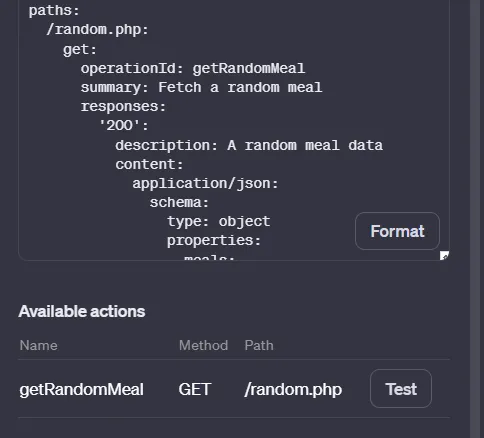The image size is (484, 438).
Task: Click the /random.php path in actions table
Action: click(293, 389)
